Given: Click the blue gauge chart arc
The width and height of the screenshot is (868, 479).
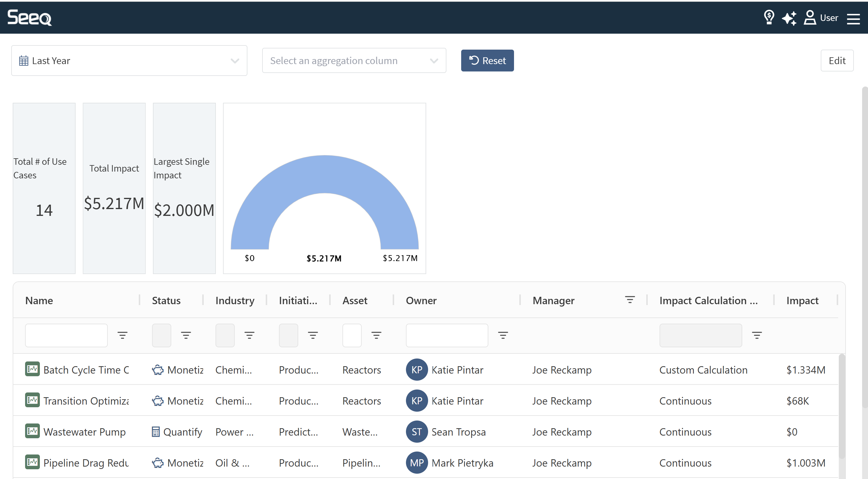Looking at the screenshot, I should point(324,174).
